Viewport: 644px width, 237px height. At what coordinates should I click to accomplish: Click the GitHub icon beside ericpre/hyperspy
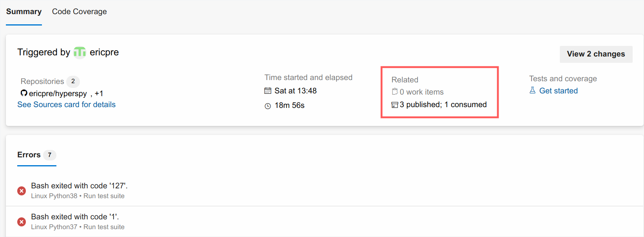(24, 93)
